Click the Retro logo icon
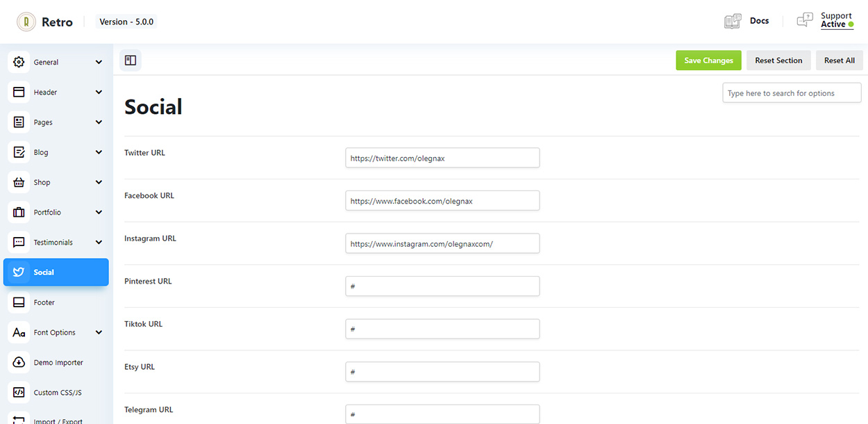Image resolution: width=868 pixels, height=424 pixels. point(26,22)
